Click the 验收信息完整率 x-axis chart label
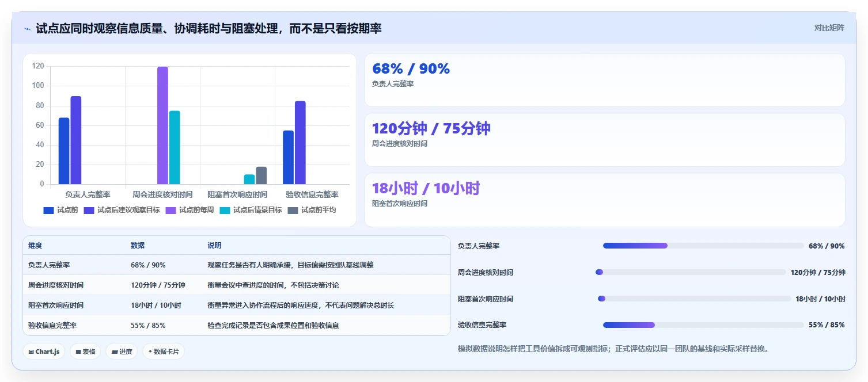This screenshot has height=382, width=868. (x=312, y=195)
